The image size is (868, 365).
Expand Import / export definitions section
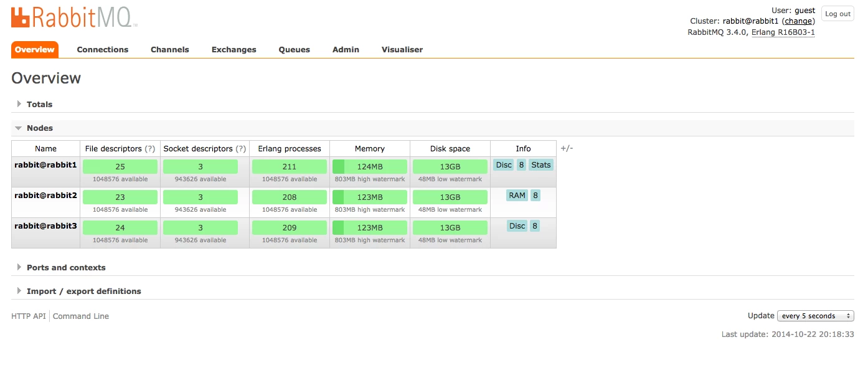pyautogui.click(x=83, y=291)
